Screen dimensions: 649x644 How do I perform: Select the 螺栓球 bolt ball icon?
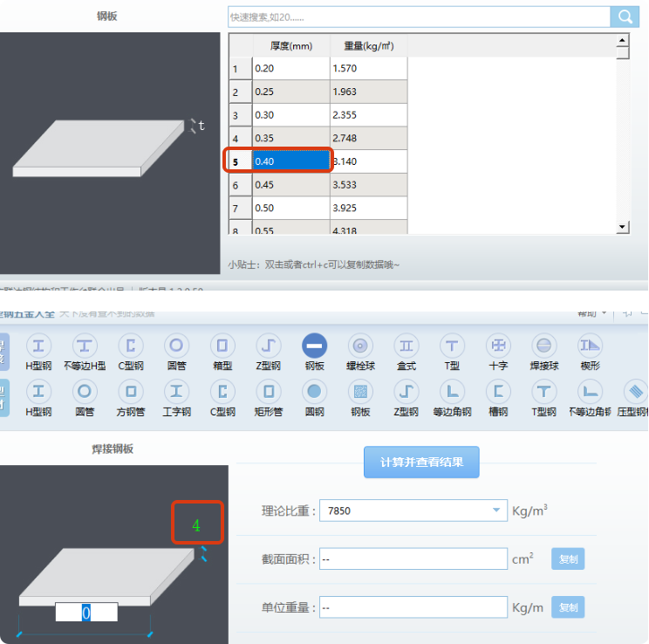pyautogui.click(x=360, y=346)
